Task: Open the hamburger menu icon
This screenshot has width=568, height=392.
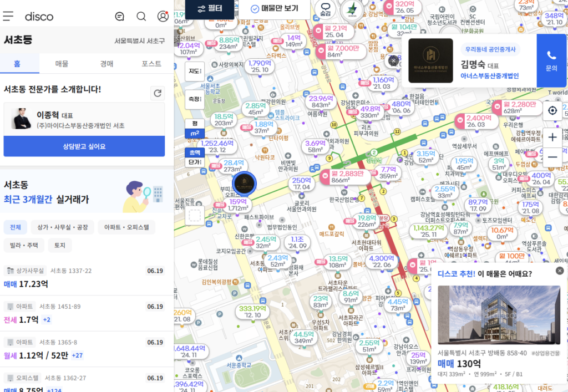Action: pos(8,16)
